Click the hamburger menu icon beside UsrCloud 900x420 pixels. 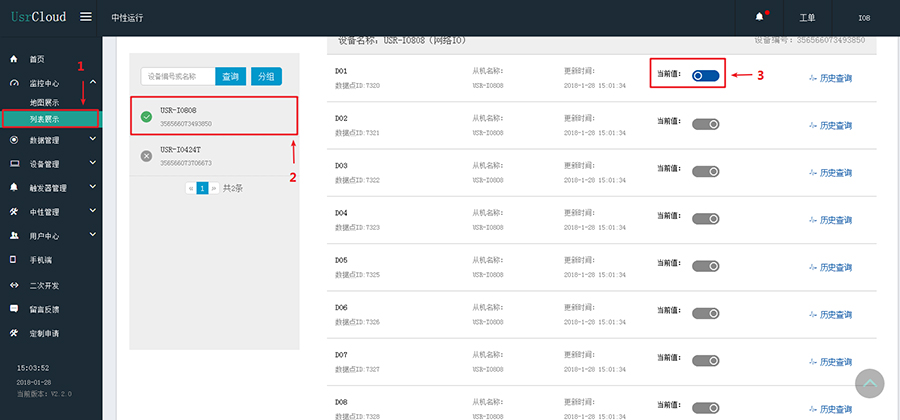coord(86,17)
